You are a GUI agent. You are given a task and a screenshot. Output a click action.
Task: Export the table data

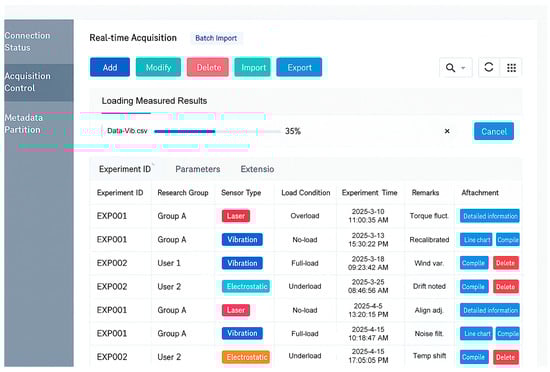click(299, 67)
